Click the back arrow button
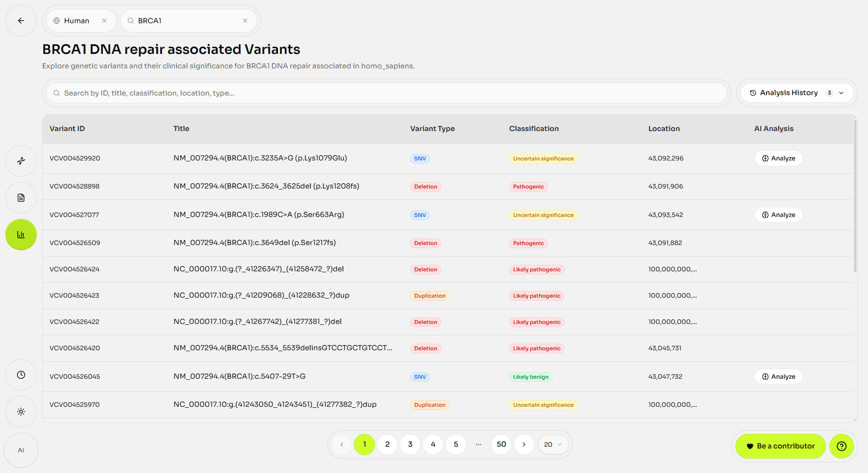Image resolution: width=868 pixels, height=473 pixels. click(x=21, y=21)
